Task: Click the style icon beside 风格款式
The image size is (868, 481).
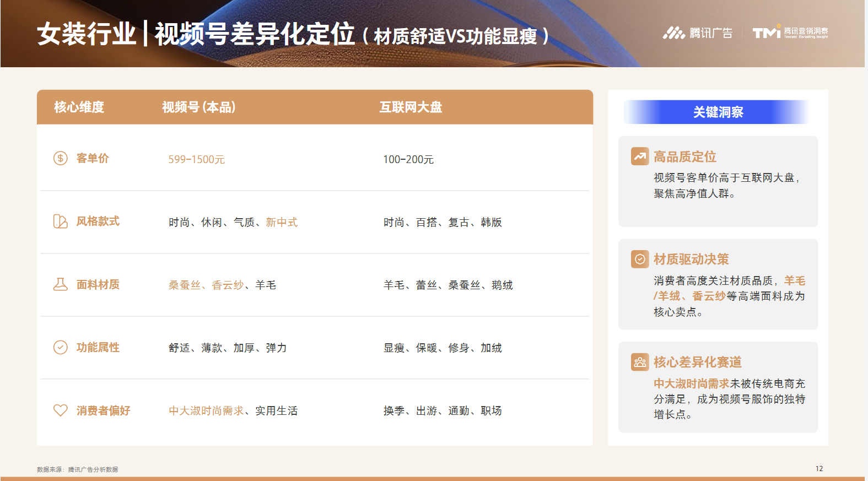Action: click(60, 221)
